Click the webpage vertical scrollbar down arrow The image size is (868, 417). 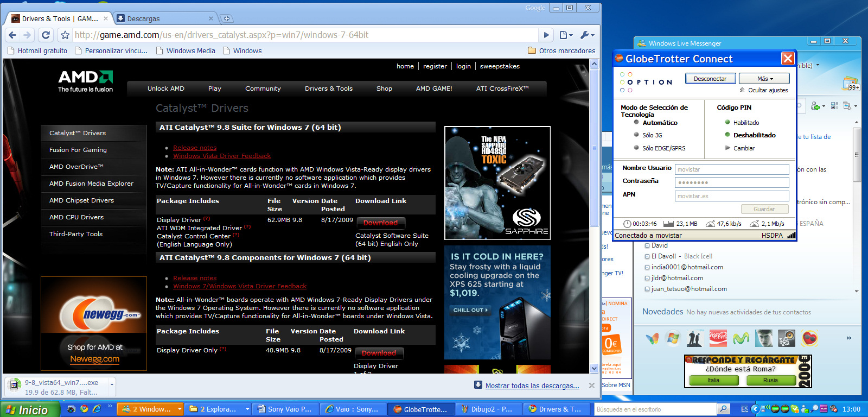click(594, 368)
